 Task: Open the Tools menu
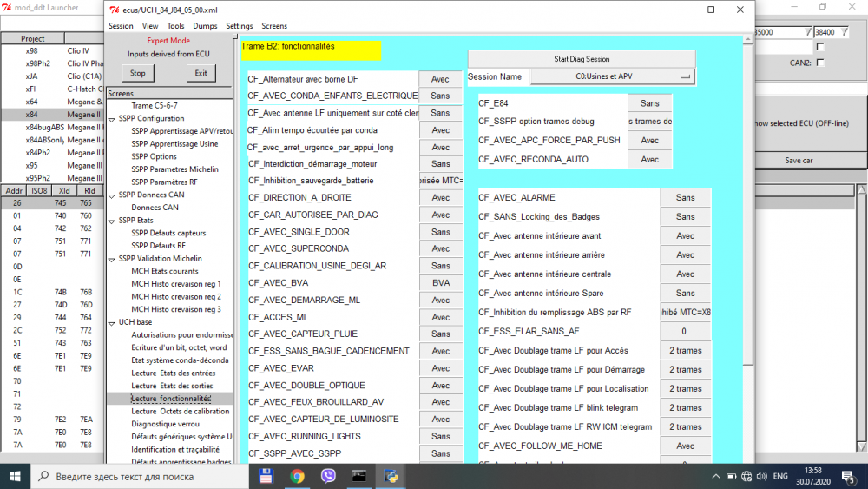(175, 26)
